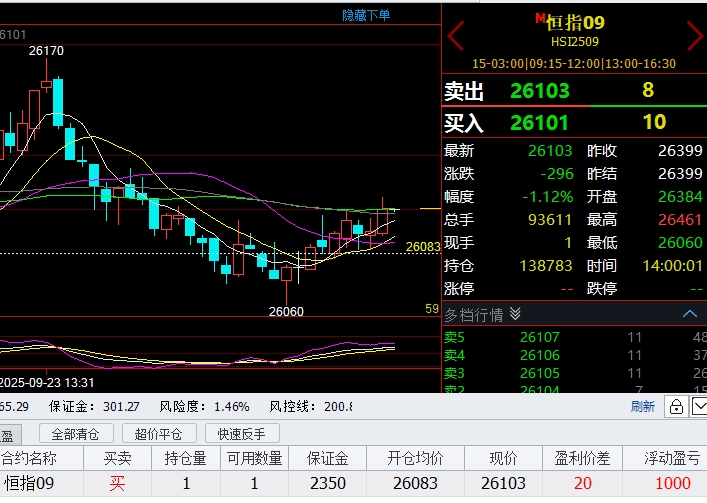
Task: Click the margin value 2350
Action: [328, 484]
